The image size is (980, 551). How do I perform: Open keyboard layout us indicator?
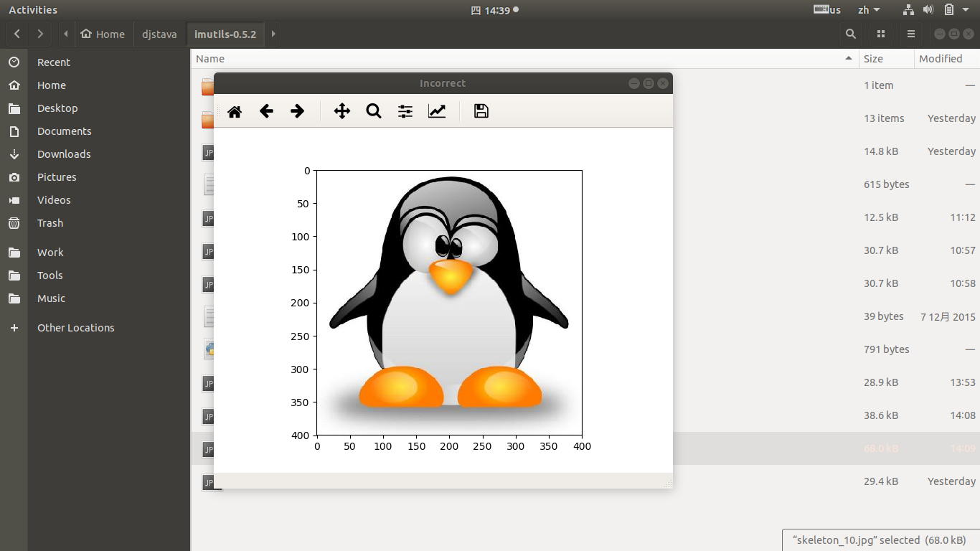pos(827,10)
